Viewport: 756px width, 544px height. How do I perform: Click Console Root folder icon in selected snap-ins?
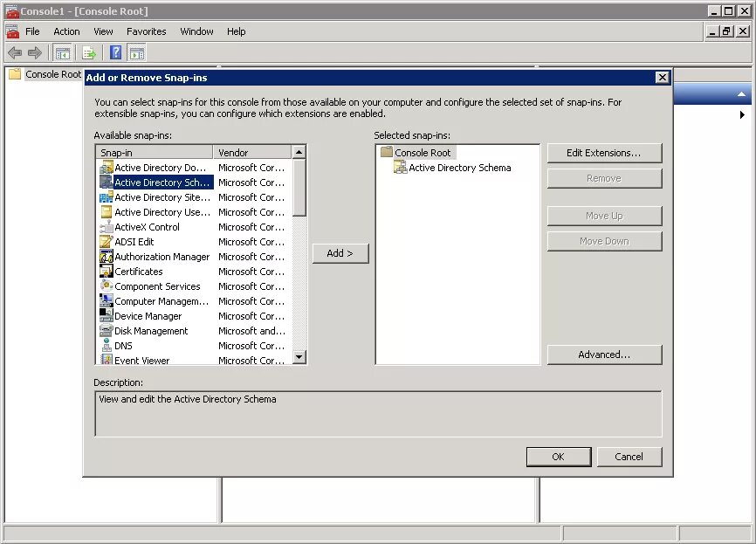tap(387, 153)
